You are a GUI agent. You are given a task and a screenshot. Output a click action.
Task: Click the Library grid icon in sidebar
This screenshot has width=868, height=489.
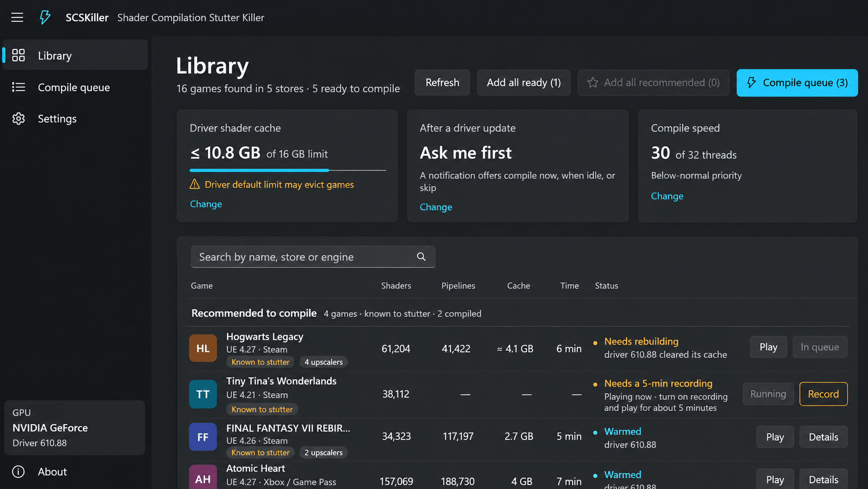pos(19,55)
